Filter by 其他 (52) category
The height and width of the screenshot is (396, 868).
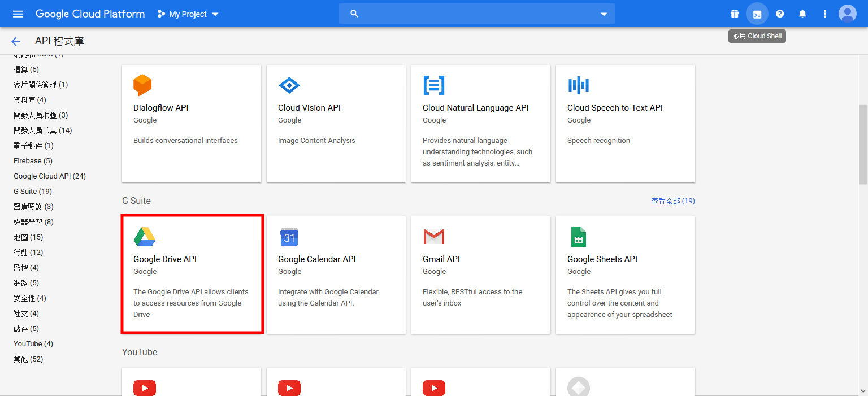coord(28,359)
